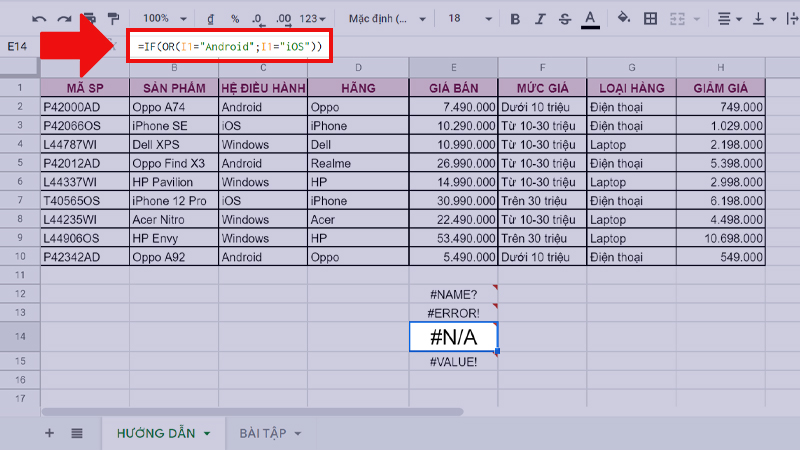Click the Redo arrow icon
The width and height of the screenshot is (800, 450).
click(64, 18)
